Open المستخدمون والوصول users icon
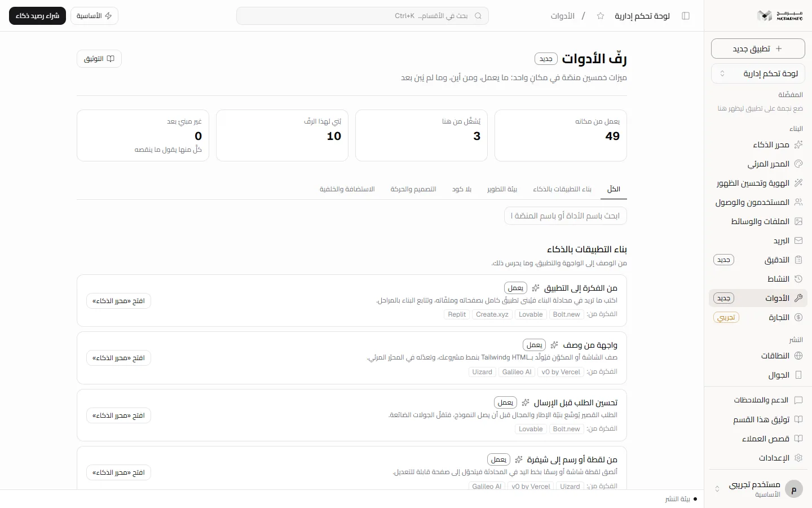Screen dimensions: 812x508 798,202
